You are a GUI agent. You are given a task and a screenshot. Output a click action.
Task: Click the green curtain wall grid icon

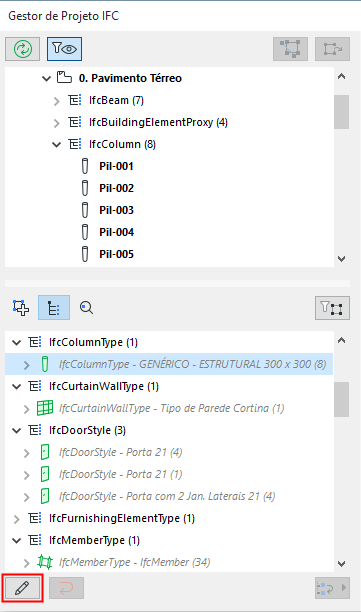[45, 408]
